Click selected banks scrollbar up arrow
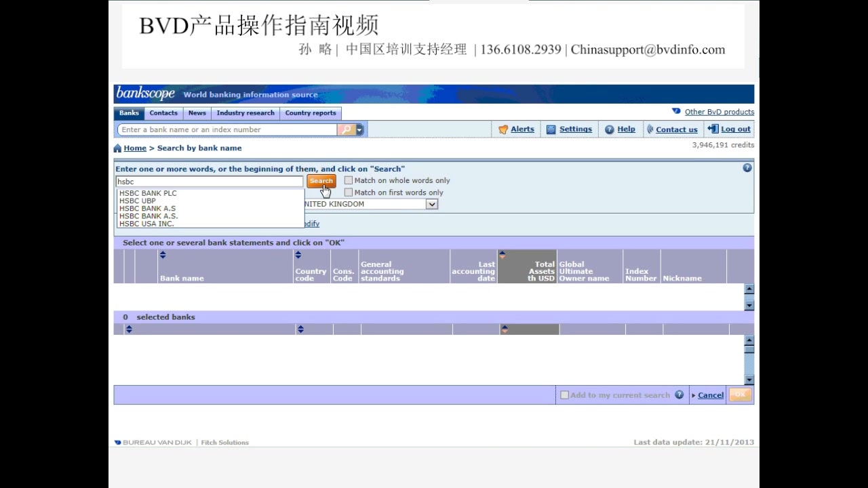This screenshot has width=868, height=488. [x=749, y=340]
